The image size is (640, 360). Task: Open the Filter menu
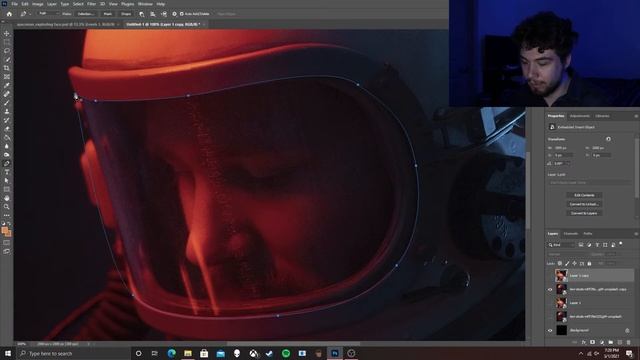pos(91,4)
